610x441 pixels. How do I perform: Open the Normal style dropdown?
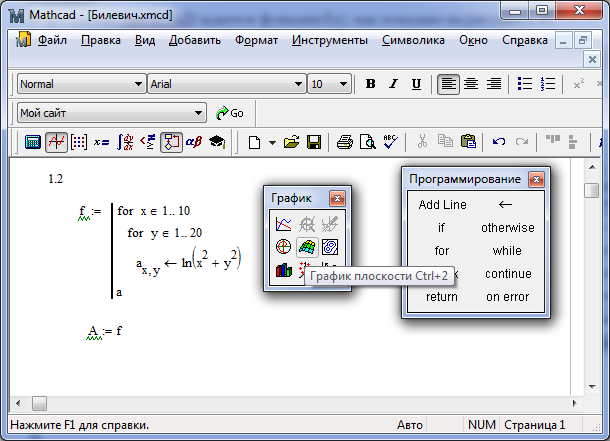click(138, 84)
